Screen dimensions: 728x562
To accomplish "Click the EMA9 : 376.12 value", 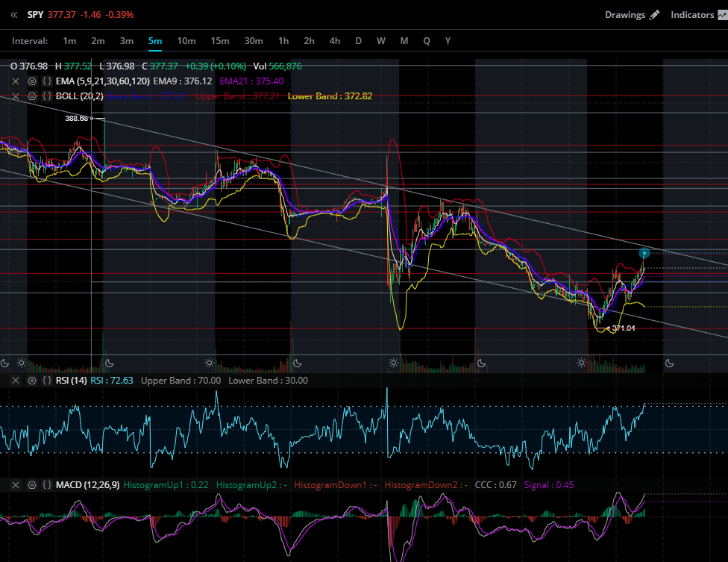I will tap(183, 81).
